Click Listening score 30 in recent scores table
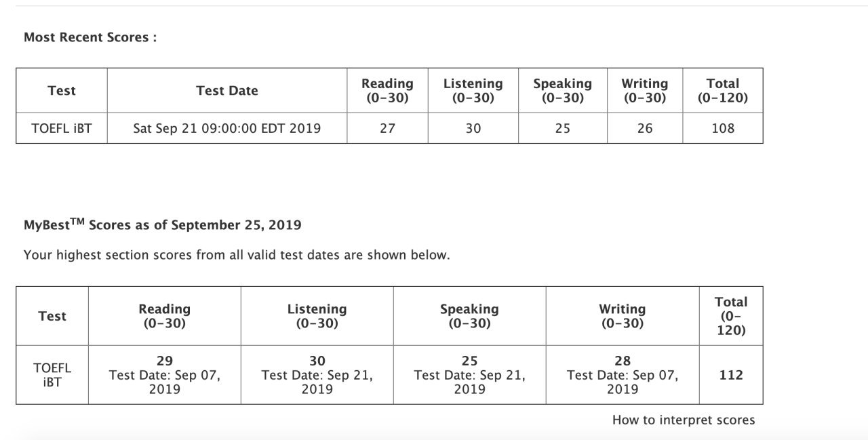Screen dimensions: 868x440 pos(473,128)
